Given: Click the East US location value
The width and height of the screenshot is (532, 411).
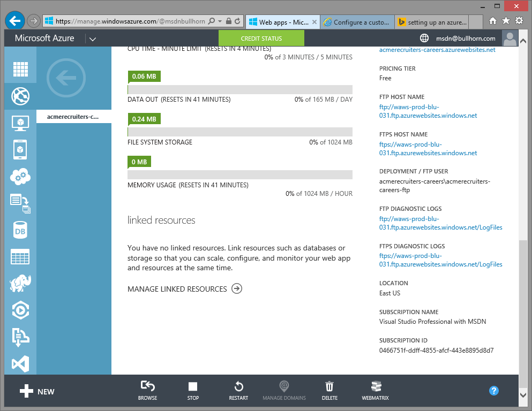Looking at the screenshot, I should click(389, 293).
